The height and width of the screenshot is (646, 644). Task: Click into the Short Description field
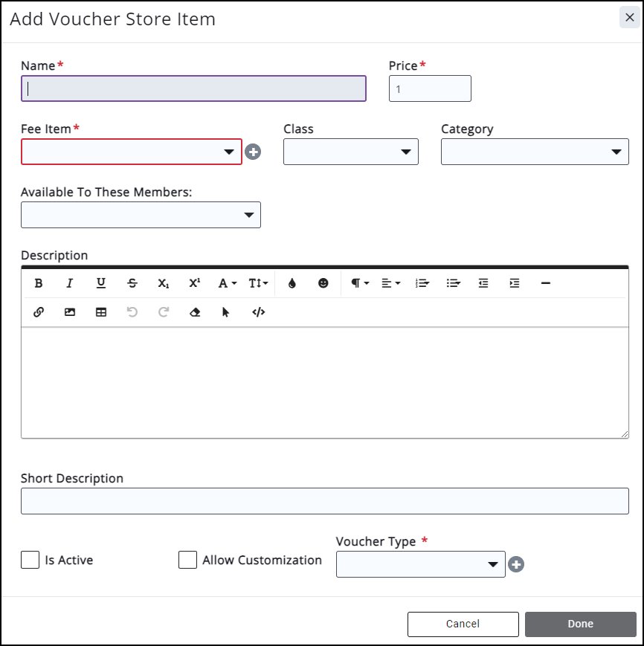click(x=324, y=501)
